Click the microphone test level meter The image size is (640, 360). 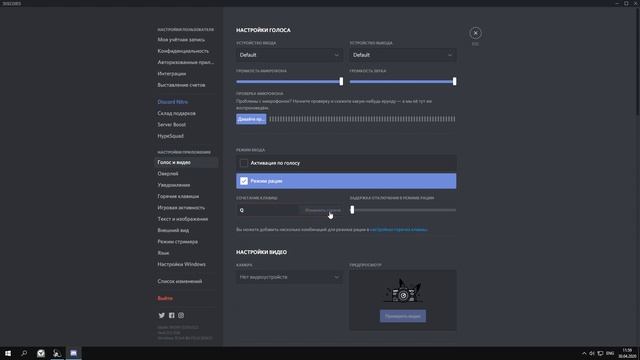click(x=362, y=119)
